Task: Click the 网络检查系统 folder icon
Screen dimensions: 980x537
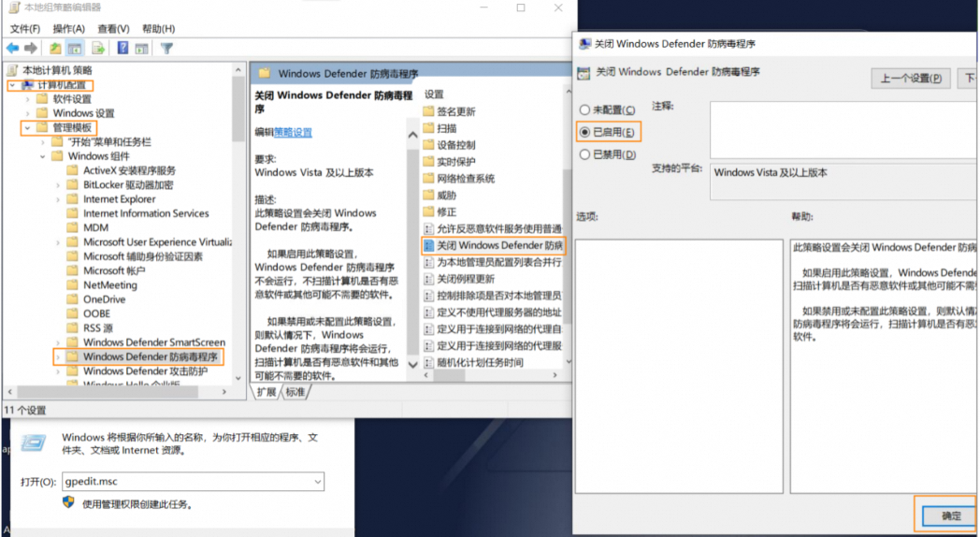Action: (428, 178)
